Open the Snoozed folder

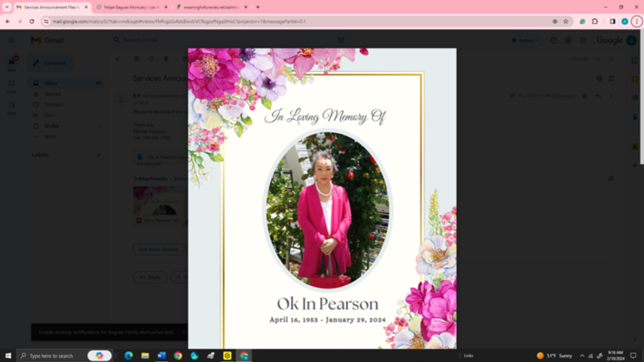54,104
